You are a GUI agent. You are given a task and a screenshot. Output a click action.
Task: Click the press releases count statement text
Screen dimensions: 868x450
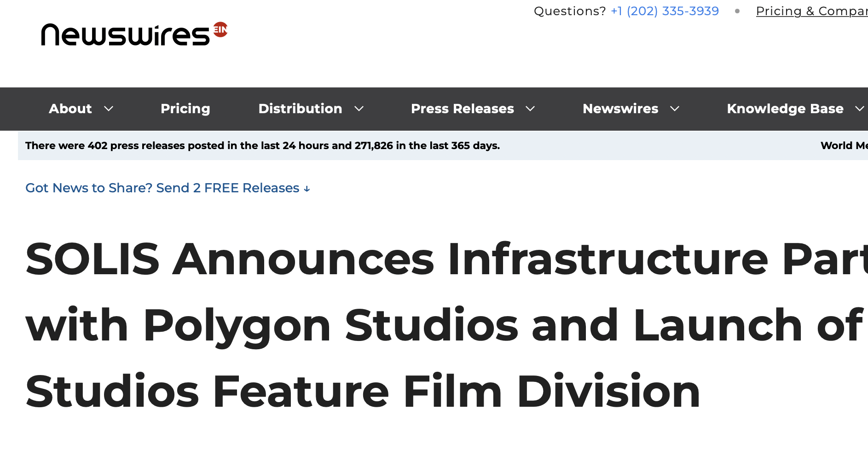point(262,145)
